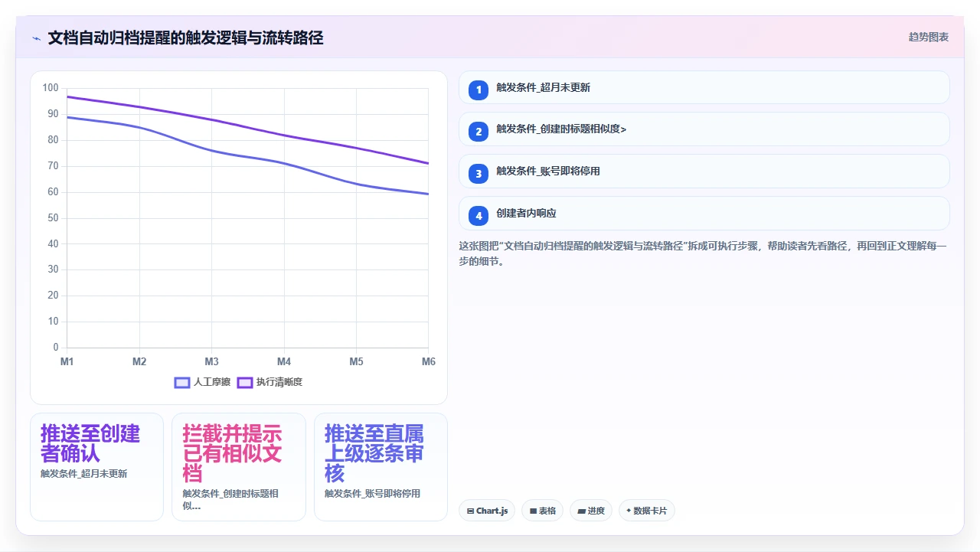Open the 推送至直属上级逐条审核 card heading
Viewport: 980px width, 552px height.
tap(374, 453)
